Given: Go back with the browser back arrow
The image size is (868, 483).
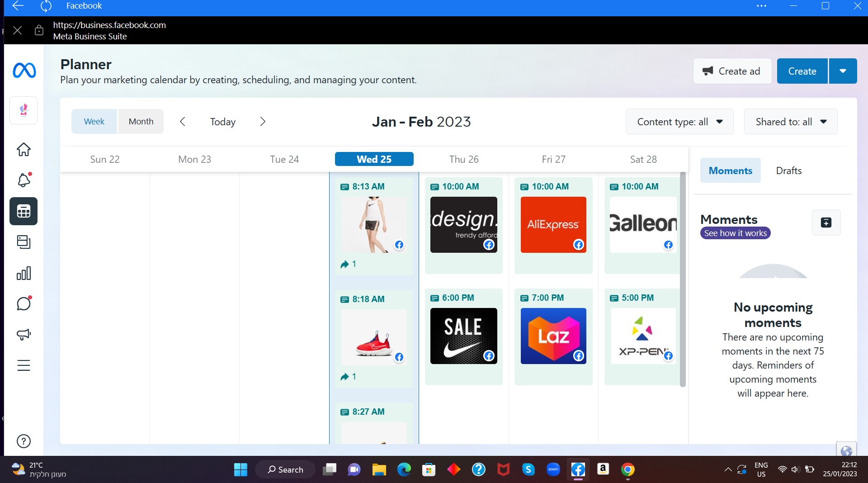Looking at the screenshot, I should point(18,6).
